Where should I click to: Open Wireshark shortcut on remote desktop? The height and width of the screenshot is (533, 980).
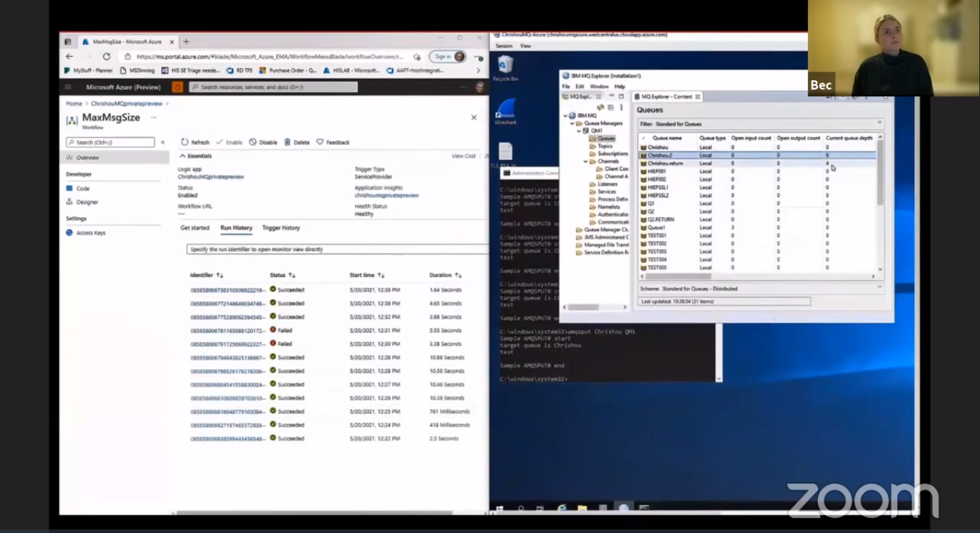(506, 112)
